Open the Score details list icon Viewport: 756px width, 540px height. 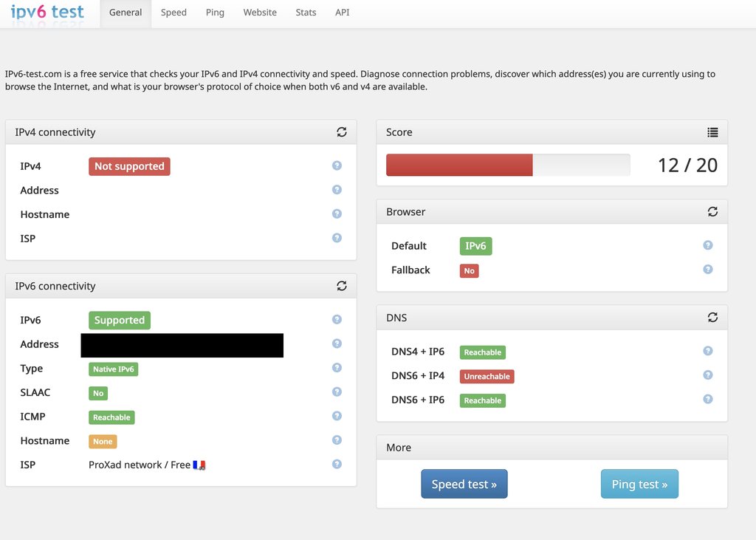pos(712,132)
